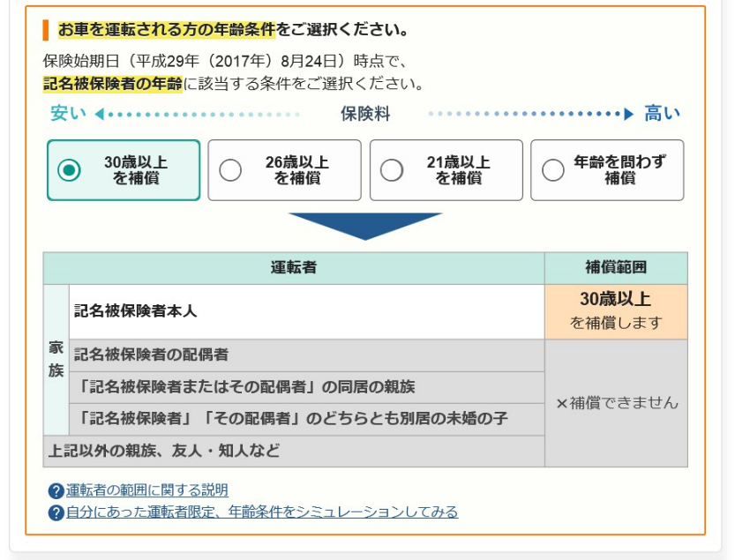
Task: Click the 30歳以上を補償します coverage cell
Action: coord(616,311)
